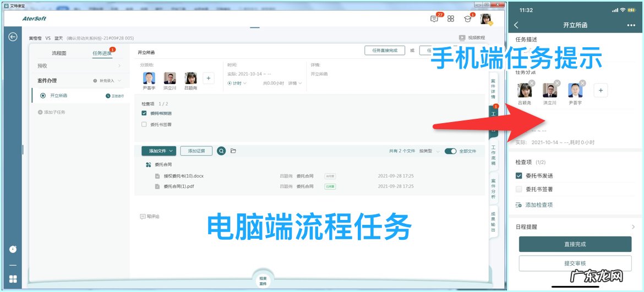This screenshot has width=644, height=292.
Task: Uncheck 委托书发送 on phone checklist
Action: coord(519,175)
